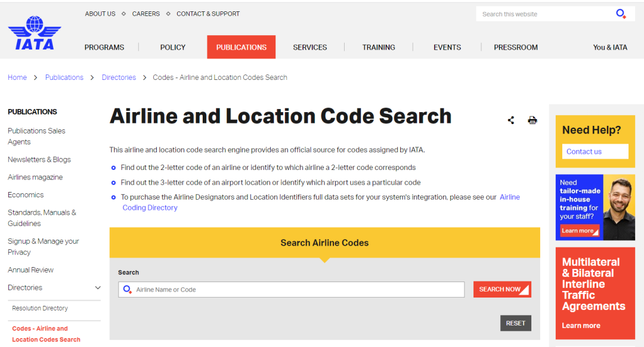Click Learn more on the in-house training banner
Viewport: 644px width, 347px height.
pyautogui.click(x=578, y=231)
